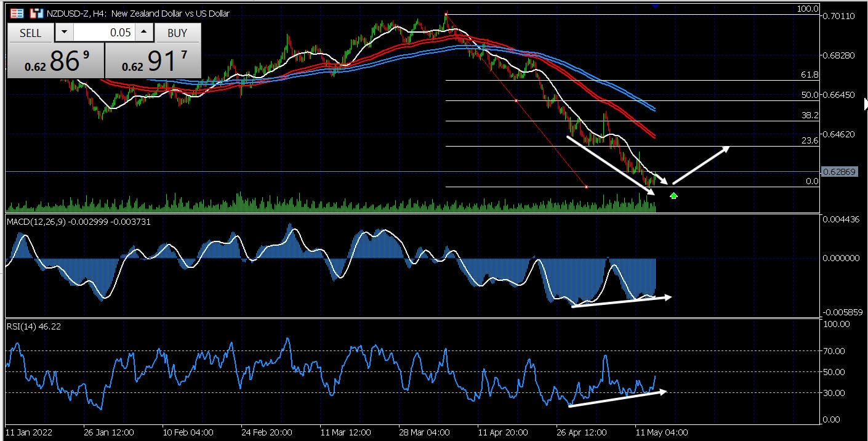The height and width of the screenshot is (441, 868).
Task: Select the white upward projection arrow on price chart
Action: (x=700, y=165)
